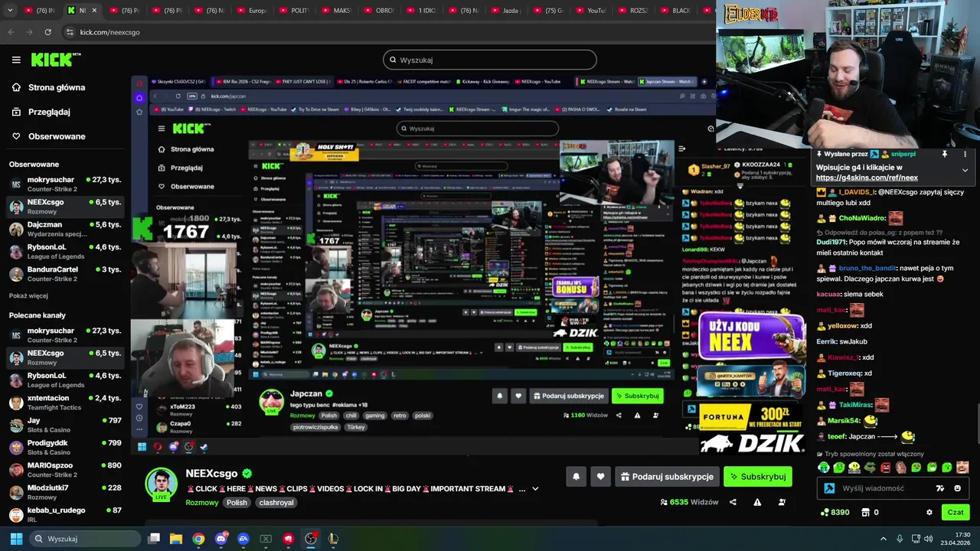This screenshot has width=980, height=551.
Task: Open the chat shop store icon
Action: point(866,513)
